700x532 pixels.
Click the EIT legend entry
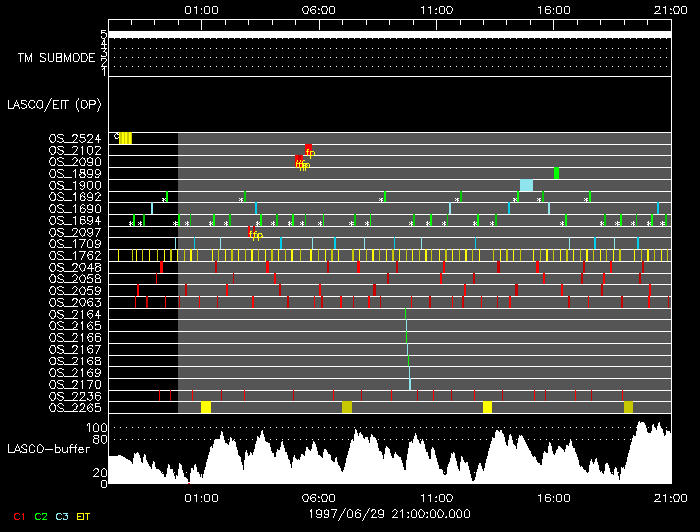(x=87, y=516)
